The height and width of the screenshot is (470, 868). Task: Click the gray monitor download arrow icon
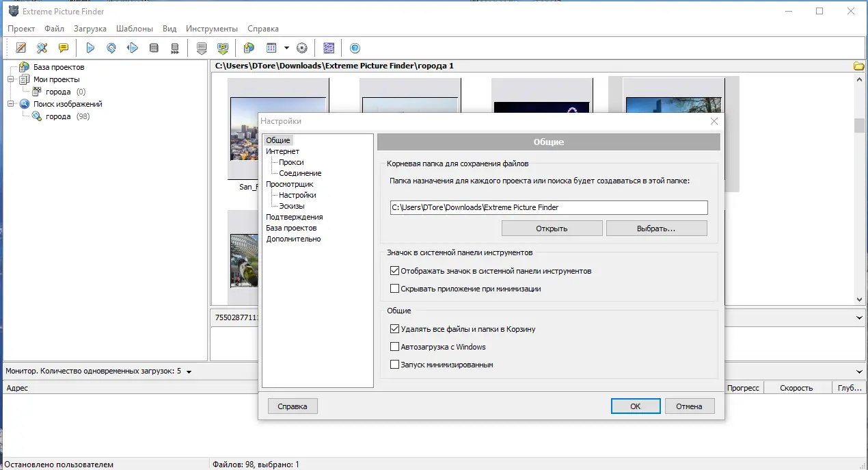click(x=202, y=48)
